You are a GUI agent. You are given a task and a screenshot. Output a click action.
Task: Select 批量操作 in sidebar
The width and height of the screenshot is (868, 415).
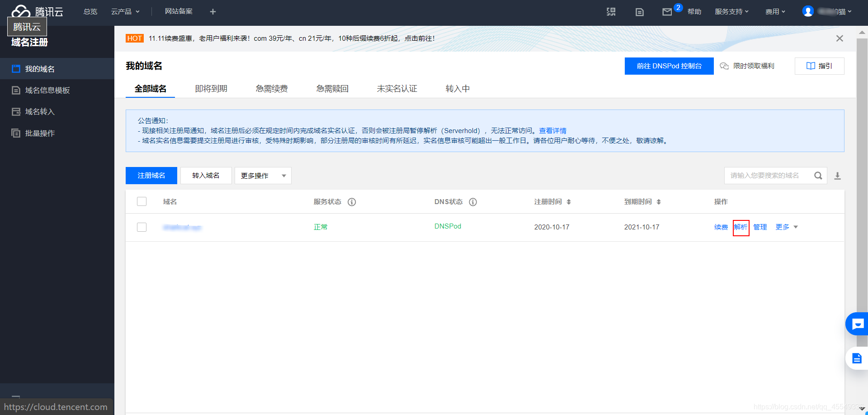(57, 133)
